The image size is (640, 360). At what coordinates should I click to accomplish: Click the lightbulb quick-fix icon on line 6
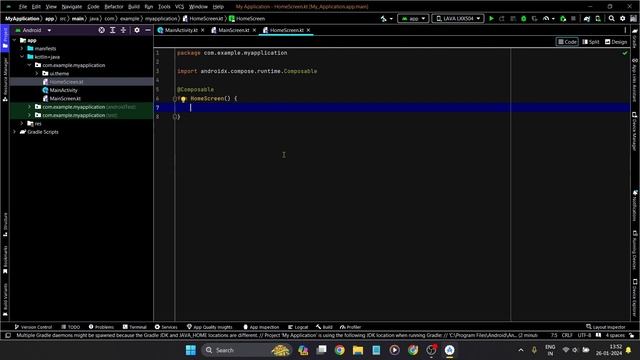(183, 99)
